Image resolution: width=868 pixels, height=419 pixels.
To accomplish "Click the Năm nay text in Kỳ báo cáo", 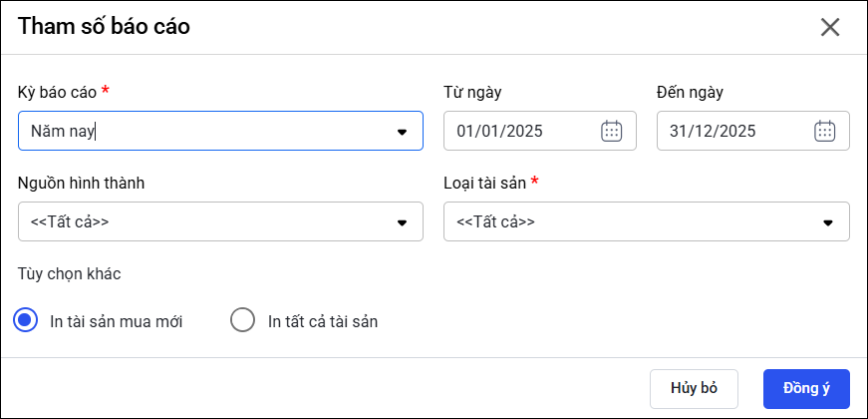I will [x=62, y=131].
